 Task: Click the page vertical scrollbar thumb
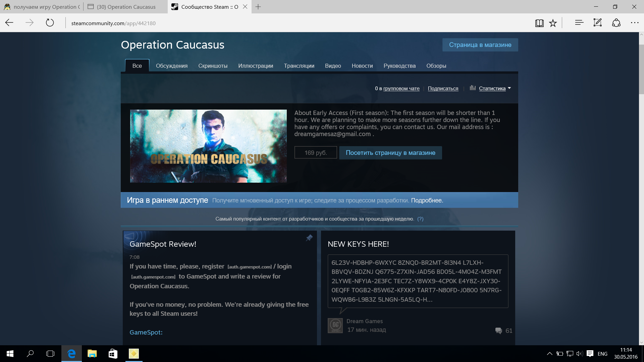641,69
